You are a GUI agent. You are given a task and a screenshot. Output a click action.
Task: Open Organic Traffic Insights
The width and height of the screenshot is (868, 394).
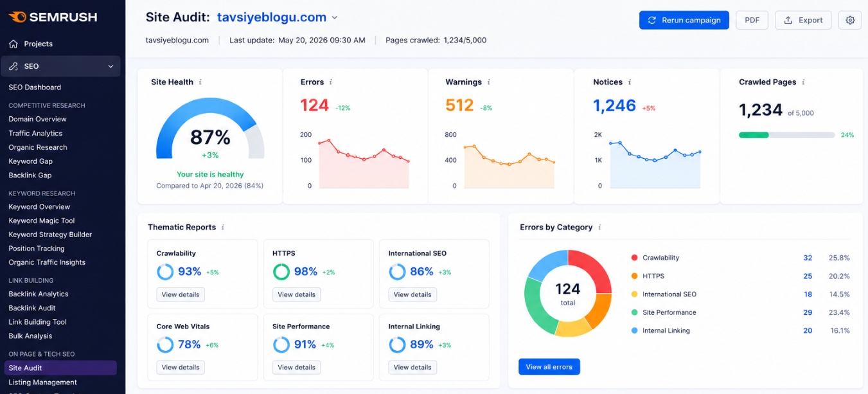pyautogui.click(x=47, y=262)
